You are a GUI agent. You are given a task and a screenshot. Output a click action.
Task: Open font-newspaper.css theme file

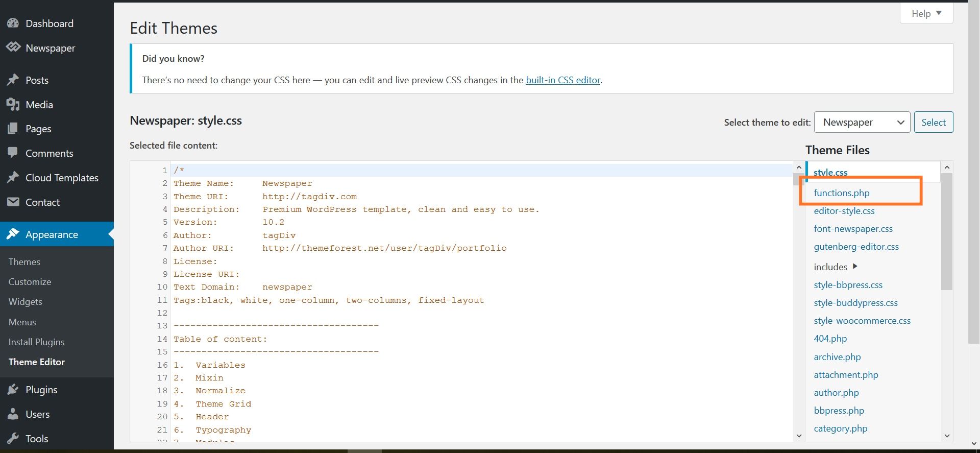(853, 228)
